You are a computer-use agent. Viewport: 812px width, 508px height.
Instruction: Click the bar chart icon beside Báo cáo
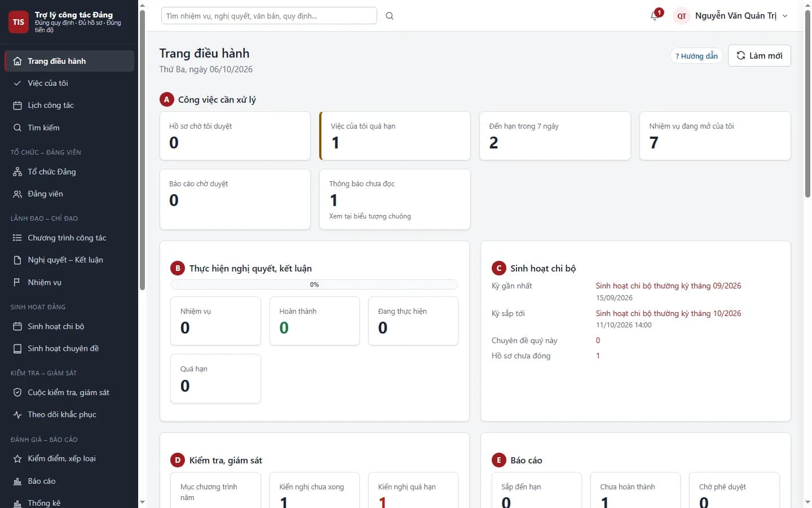(17, 481)
